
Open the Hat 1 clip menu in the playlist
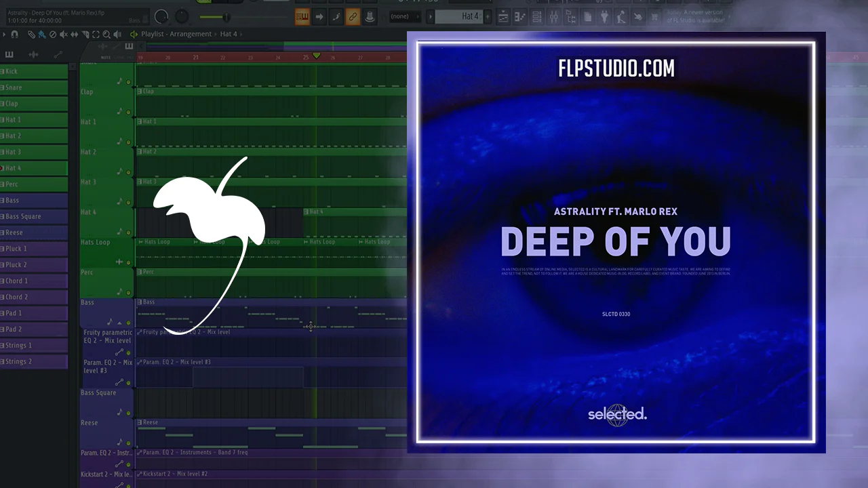coord(140,122)
